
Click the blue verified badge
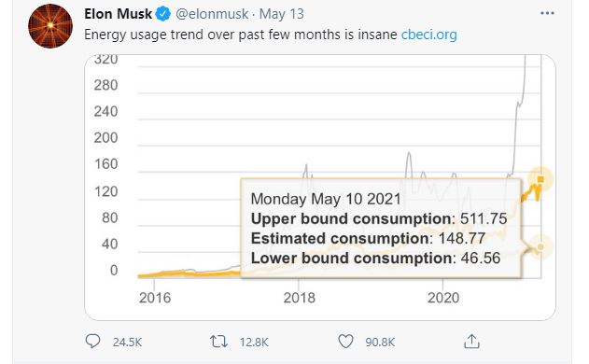[163, 14]
